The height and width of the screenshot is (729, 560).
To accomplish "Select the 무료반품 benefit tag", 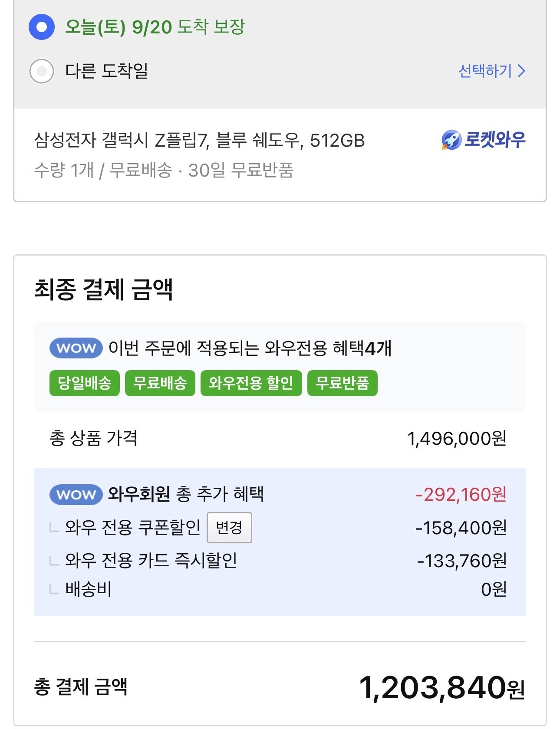I will tap(342, 383).
